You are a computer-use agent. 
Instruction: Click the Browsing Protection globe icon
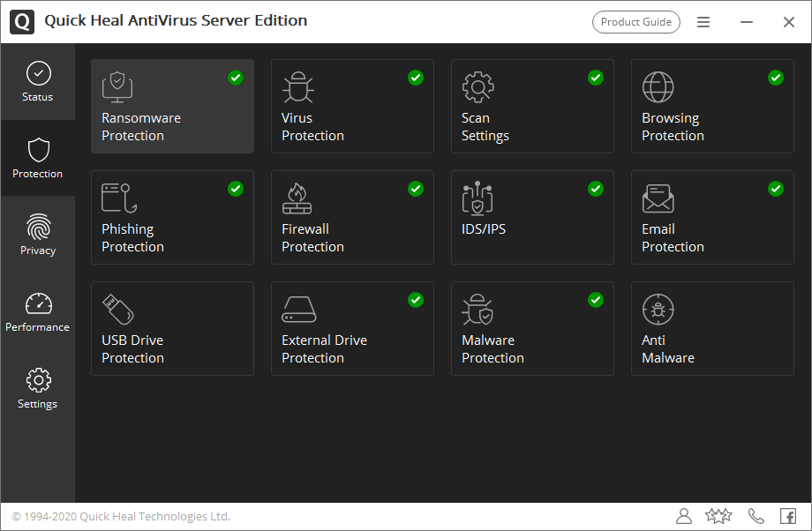click(658, 87)
